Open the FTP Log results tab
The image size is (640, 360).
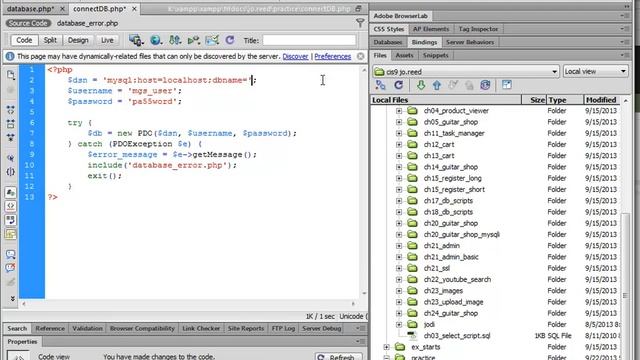(x=283, y=328)
